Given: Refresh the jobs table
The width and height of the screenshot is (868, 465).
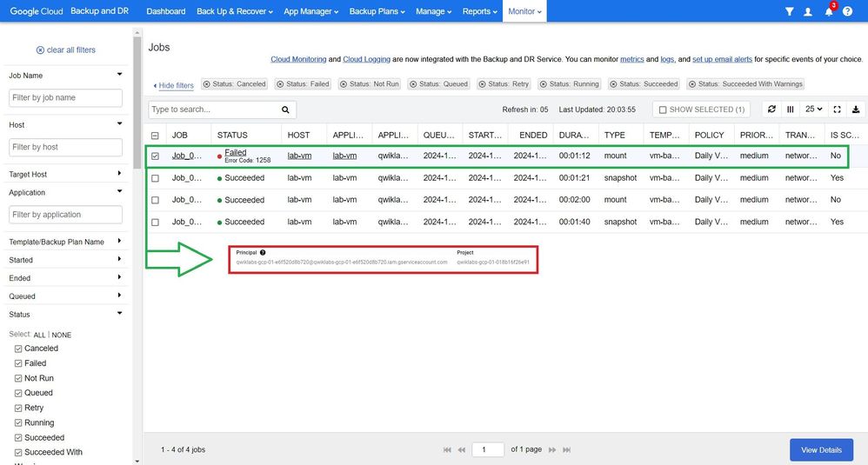Looking at the screenshot, I should (771, 110).
